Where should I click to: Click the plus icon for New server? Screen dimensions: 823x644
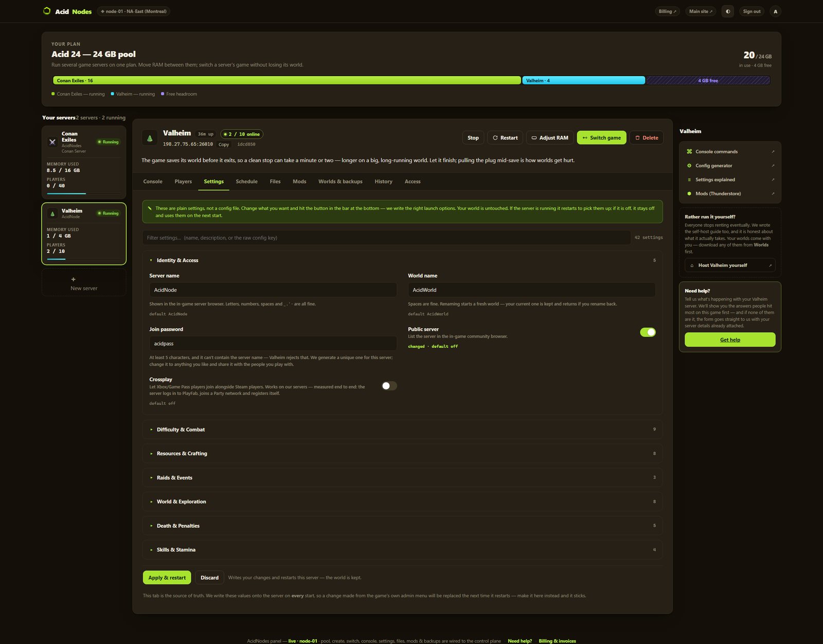pyautogui.click(x=73, y=279)
